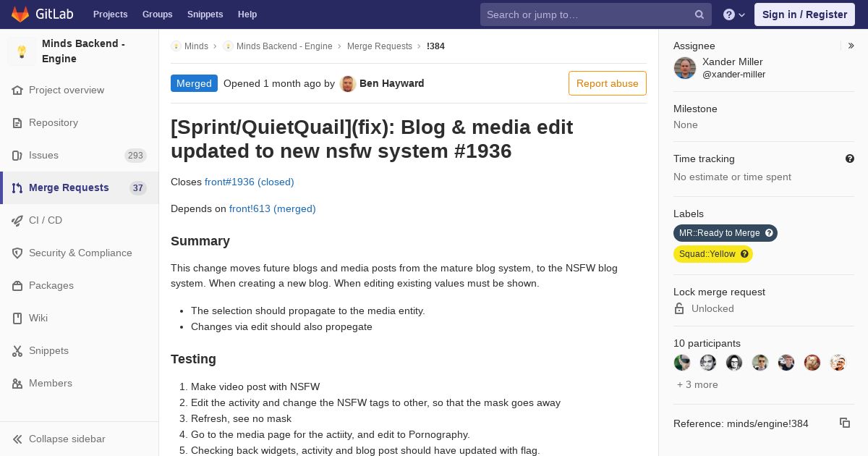Open Help in top navigation

[247, 14]
